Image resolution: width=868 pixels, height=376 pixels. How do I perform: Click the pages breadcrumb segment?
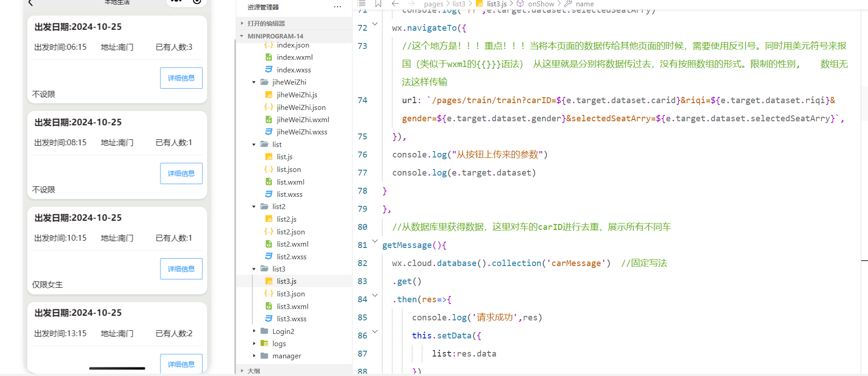click(x=434, y=4)
